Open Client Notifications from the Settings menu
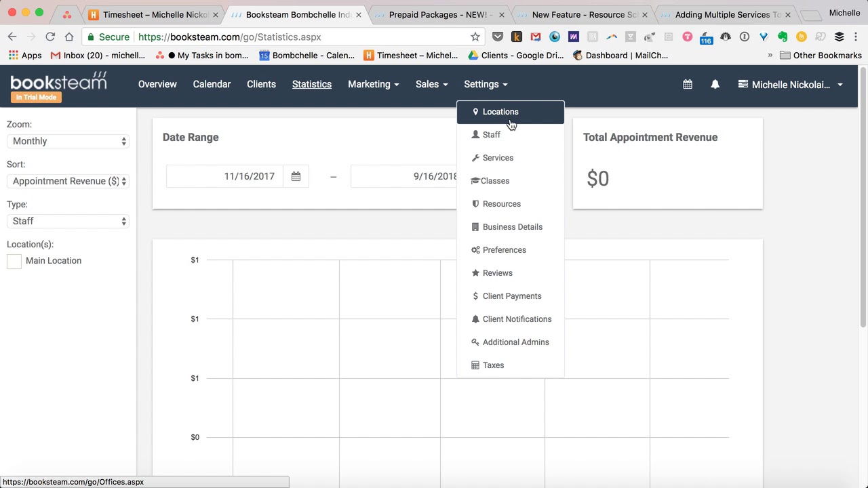 click(x=511, y=319)
